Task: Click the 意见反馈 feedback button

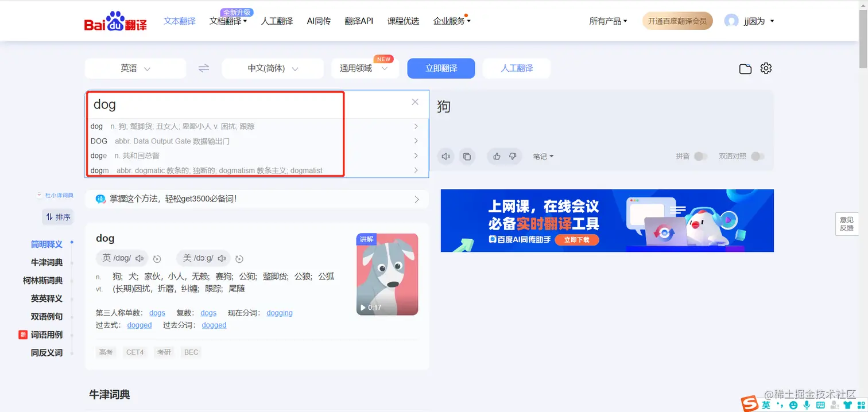Action: (847, 224)
